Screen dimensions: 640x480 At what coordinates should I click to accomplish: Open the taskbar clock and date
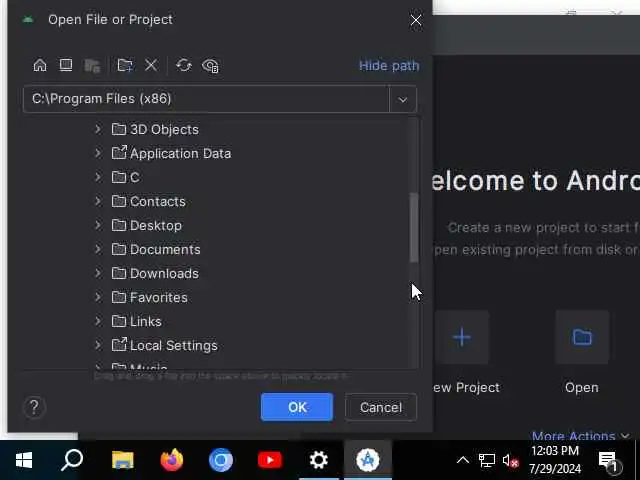pyautogui.click(x=555, y=460)
